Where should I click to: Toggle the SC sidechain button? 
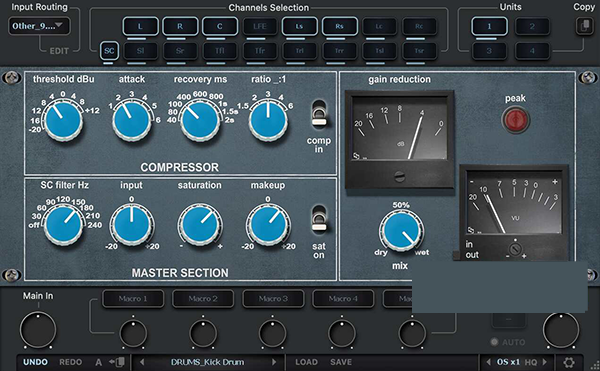[109, 51]
